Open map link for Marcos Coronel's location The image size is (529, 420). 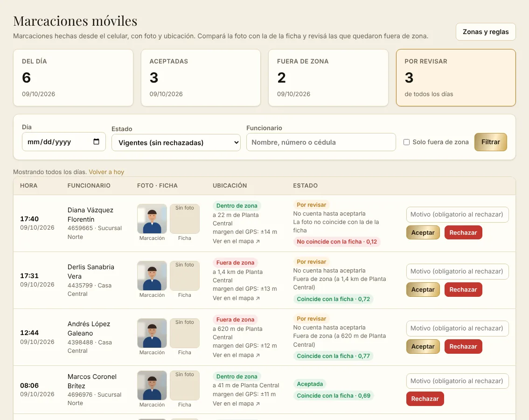236,404
